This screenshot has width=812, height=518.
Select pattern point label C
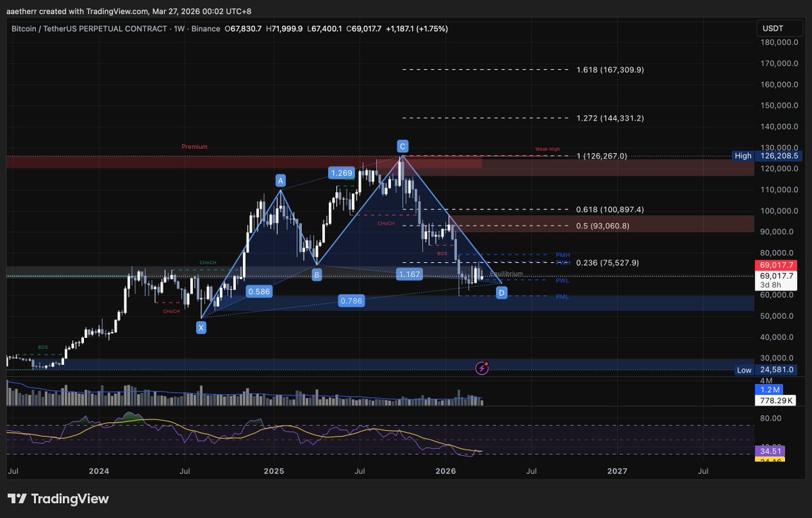402,146
